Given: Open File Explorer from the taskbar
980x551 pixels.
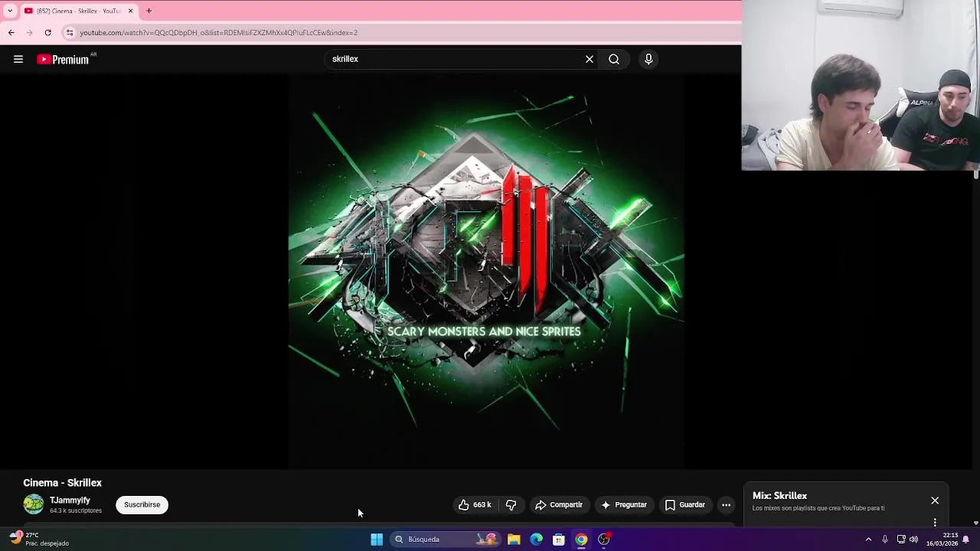Looking at the screenshot, I should click(514, 540).
